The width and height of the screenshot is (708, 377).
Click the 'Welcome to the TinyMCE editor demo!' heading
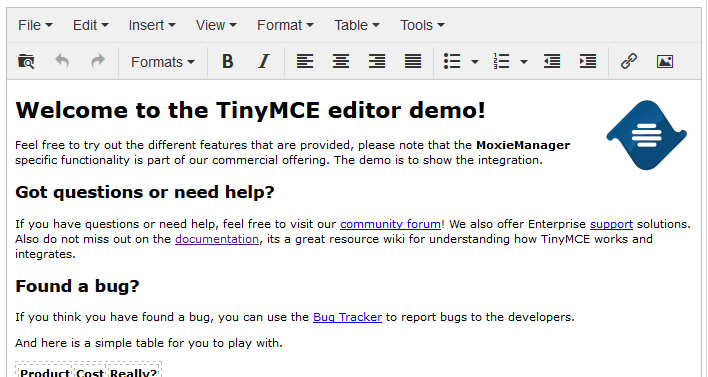[x=251, y=110]
